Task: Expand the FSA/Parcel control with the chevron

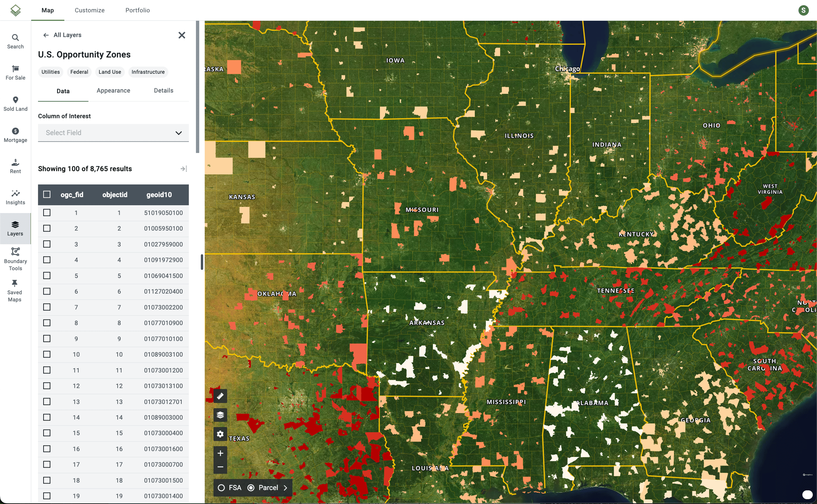Action: click(286, 488)
